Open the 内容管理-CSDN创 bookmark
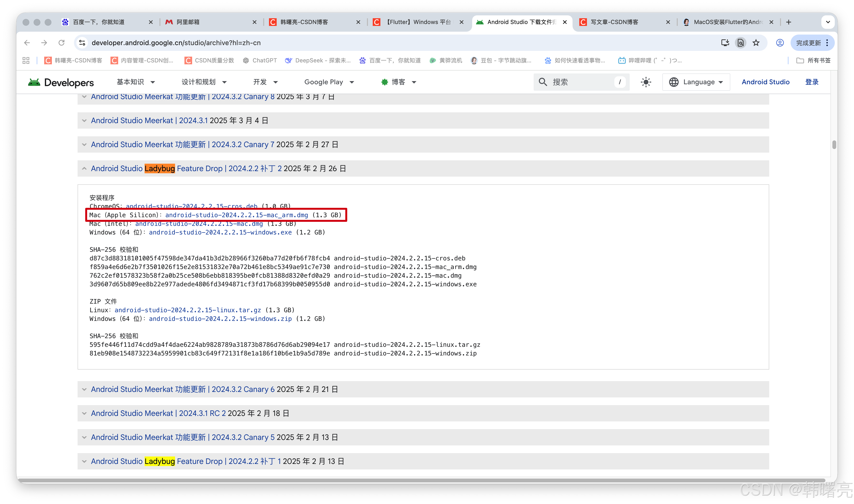The height and width of the screenshot is (504, 854). (x=142, y=60)
